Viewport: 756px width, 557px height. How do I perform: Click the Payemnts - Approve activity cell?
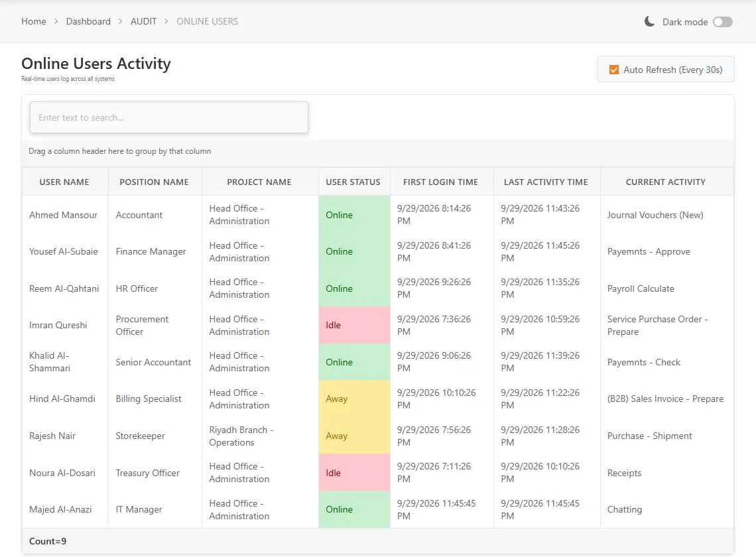(666, 251)
